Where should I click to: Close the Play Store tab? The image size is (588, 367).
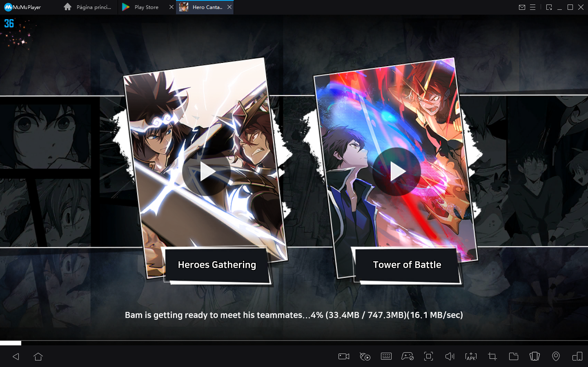point(171,7)
